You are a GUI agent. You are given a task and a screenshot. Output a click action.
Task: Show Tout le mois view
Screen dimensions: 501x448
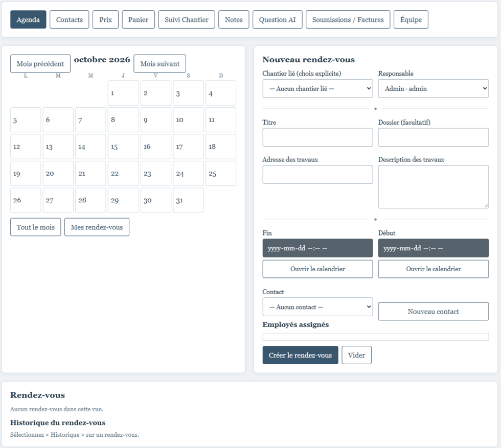coord(35,227)
